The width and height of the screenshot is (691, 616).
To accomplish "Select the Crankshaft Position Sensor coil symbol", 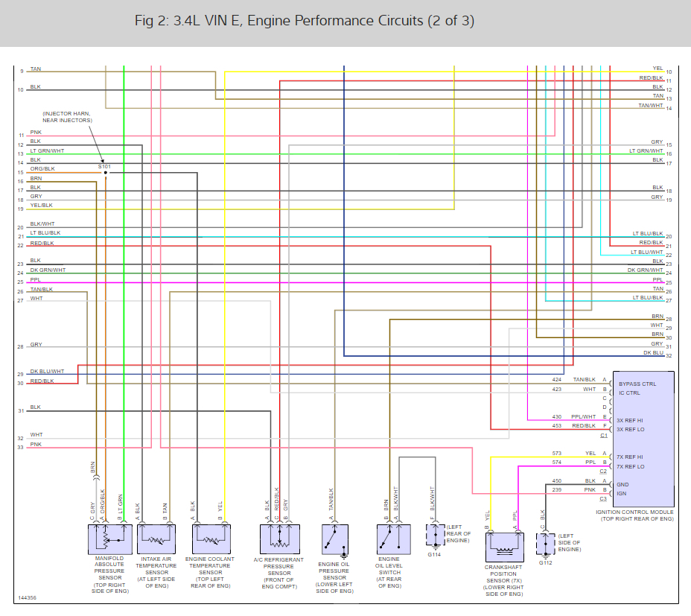I will pyautogui.click(x=505, y=547).
